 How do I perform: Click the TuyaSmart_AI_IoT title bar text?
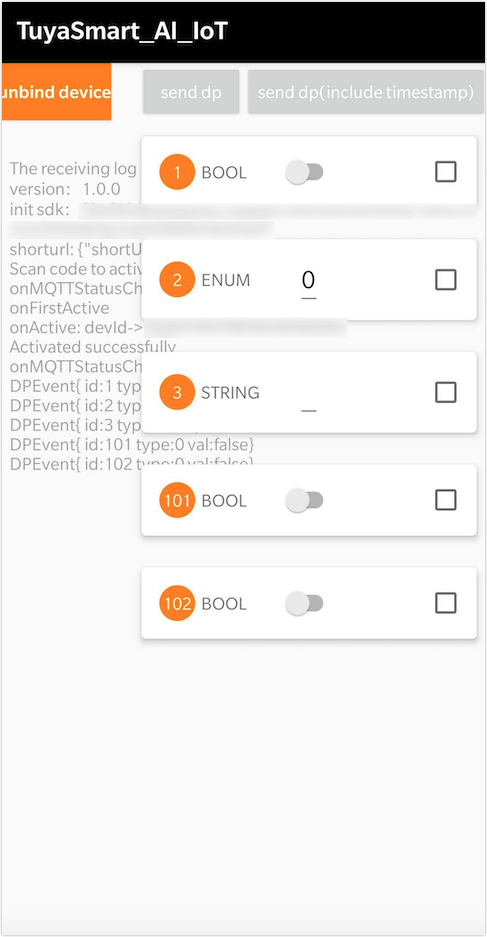click(122, 32)
